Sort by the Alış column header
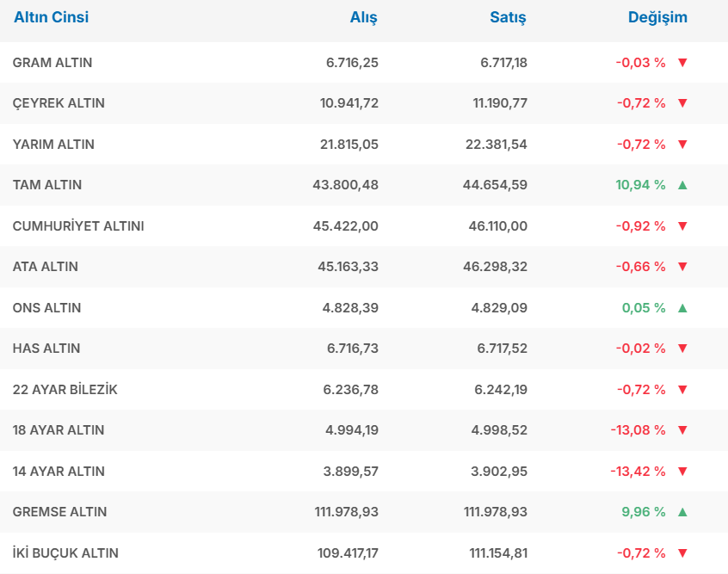 pos(363,17)
